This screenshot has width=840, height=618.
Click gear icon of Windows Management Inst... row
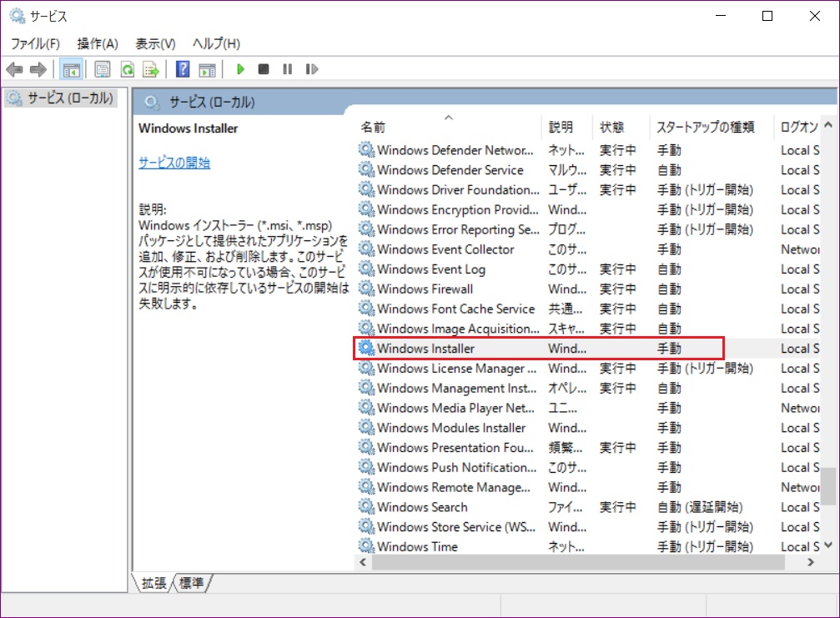(366, 388)
